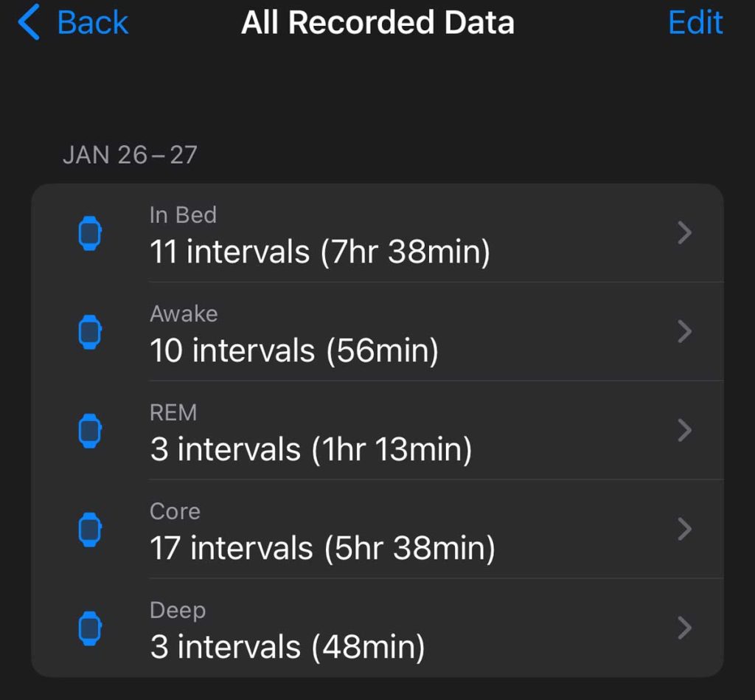Image resolution: width=755 pixels, height=700 pixels.
Task: Tap the Back chevron arrow icon
Action: point(28,22)
